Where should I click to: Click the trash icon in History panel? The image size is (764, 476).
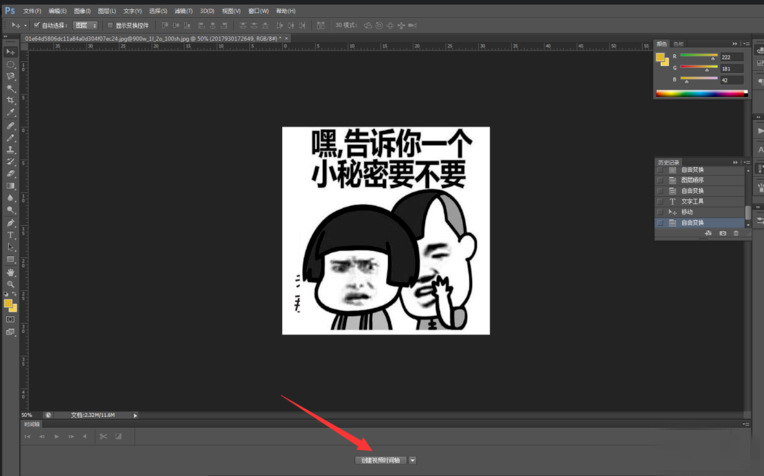[736, 233]
